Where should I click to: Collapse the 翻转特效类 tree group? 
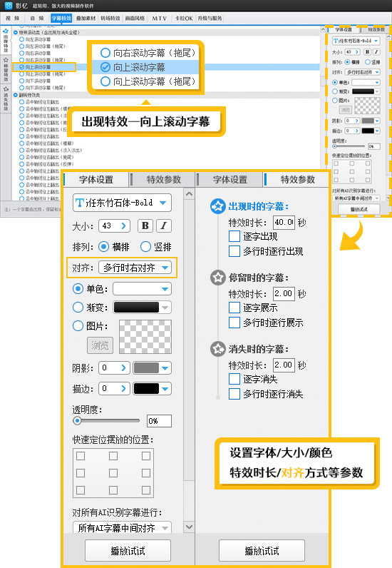coord(16,95)
